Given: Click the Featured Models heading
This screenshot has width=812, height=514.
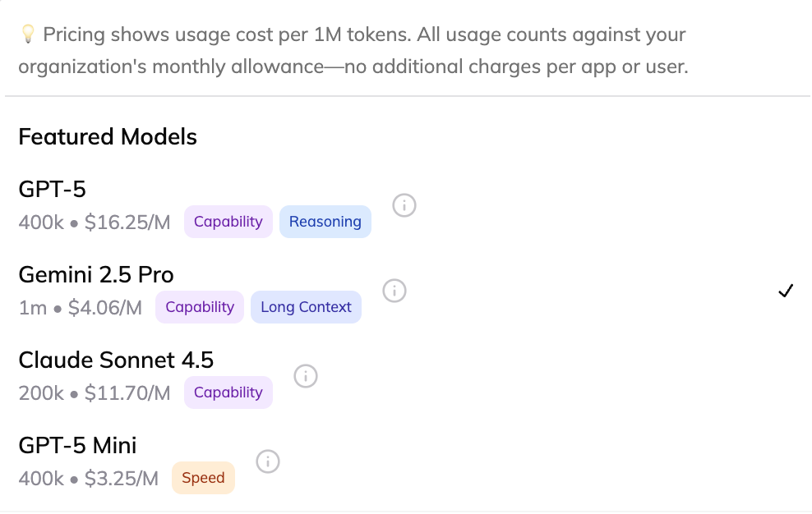Looking at the screenshot, I should tap(108, 136).
